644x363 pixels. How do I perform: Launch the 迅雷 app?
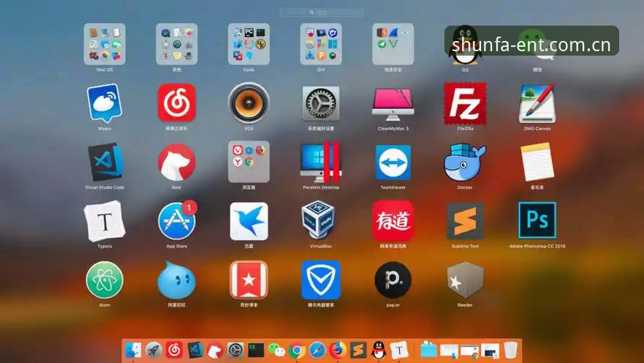249,221
